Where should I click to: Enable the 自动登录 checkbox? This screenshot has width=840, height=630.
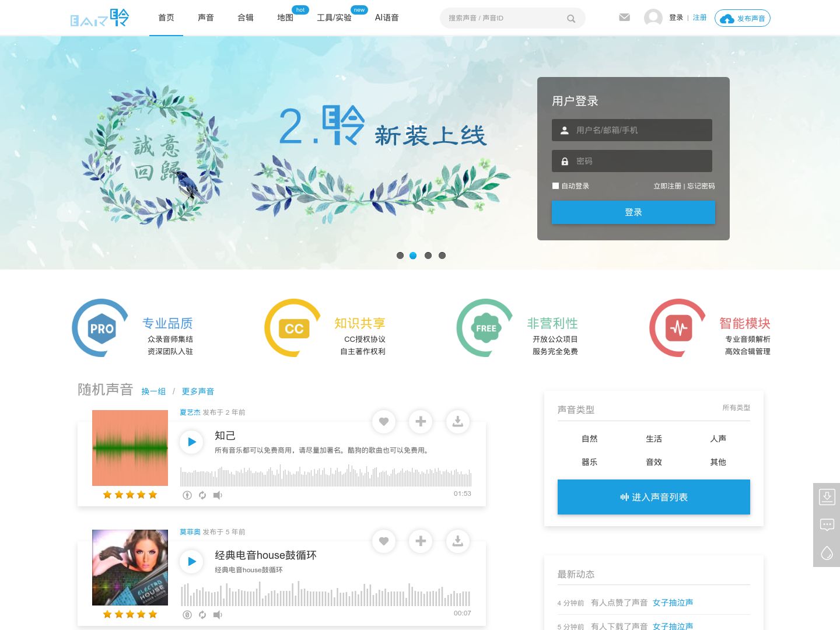click(x=555, y=186)
